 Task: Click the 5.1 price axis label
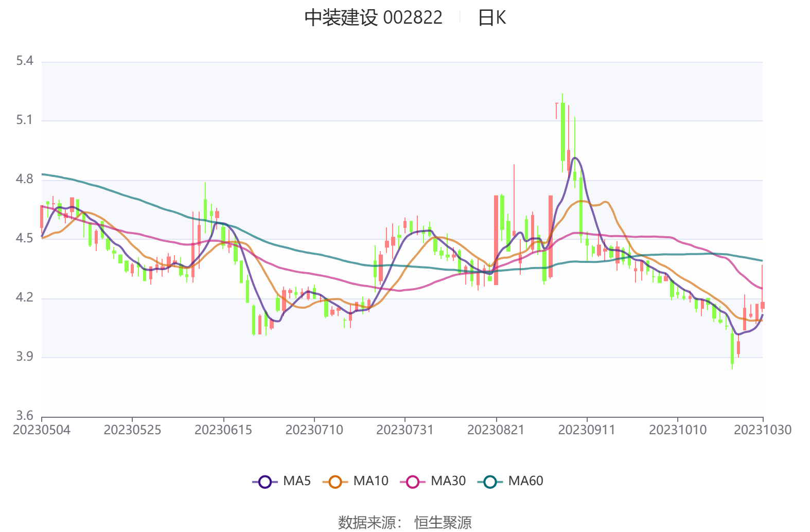(25, 120)
